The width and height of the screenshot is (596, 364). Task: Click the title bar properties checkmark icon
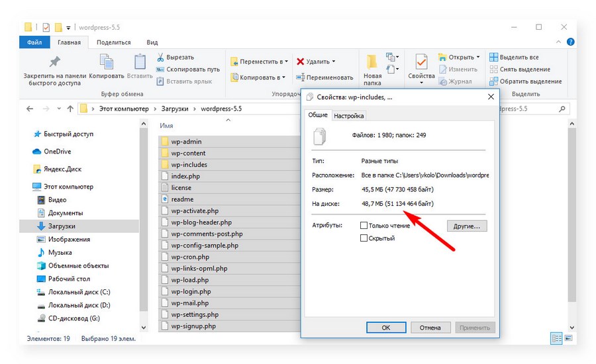(46, 27)
